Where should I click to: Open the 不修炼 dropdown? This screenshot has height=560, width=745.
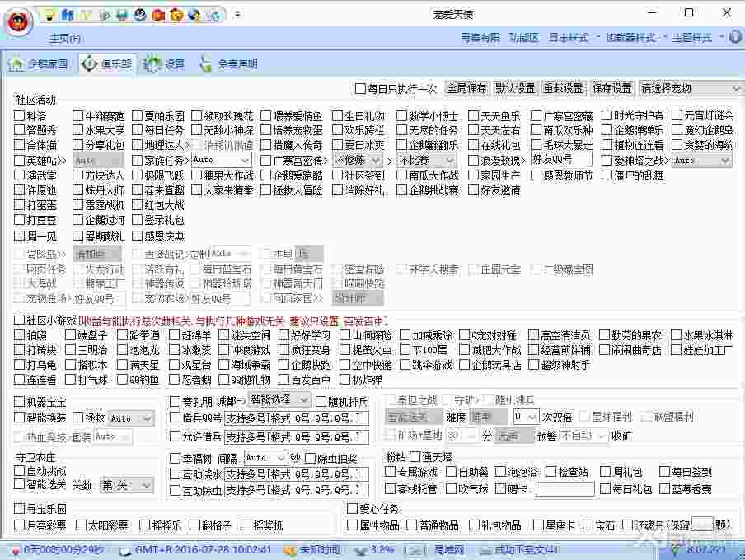point(358,160)
